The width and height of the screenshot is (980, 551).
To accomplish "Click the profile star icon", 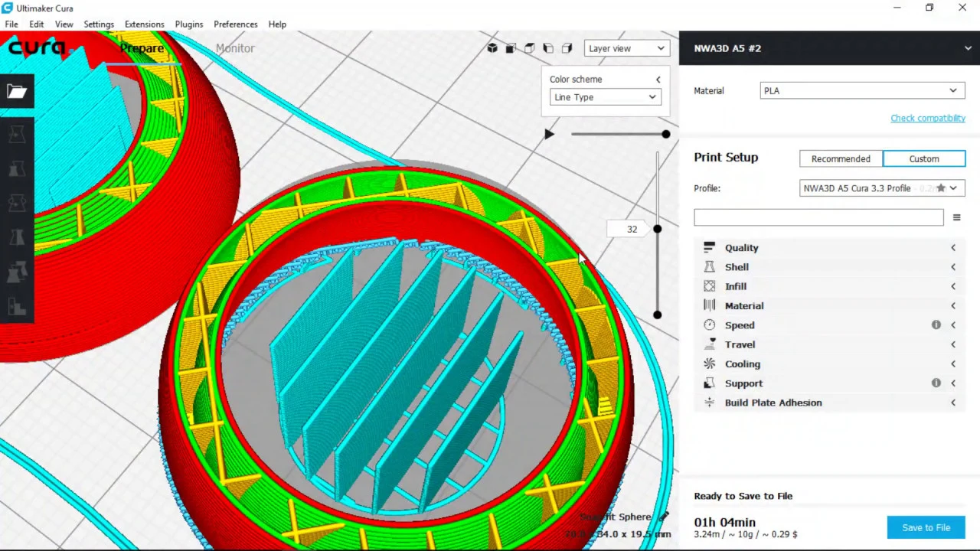I will (941, 188).
